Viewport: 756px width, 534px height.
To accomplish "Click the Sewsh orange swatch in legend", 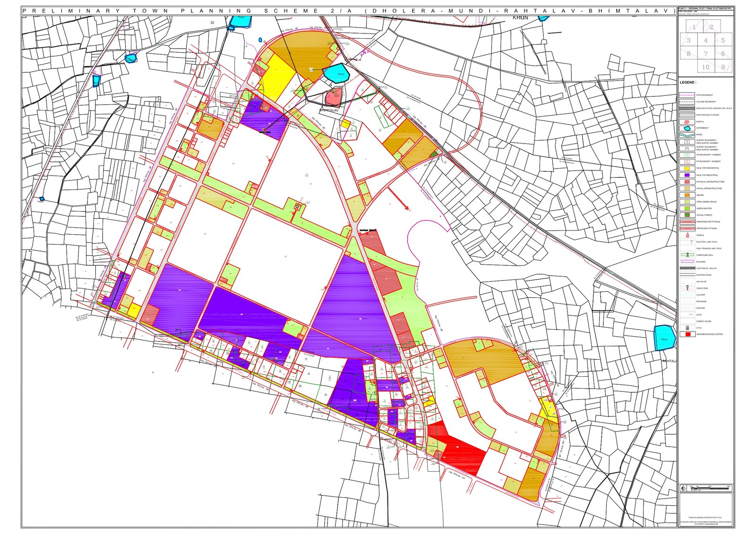I will [x=687, y=195].
